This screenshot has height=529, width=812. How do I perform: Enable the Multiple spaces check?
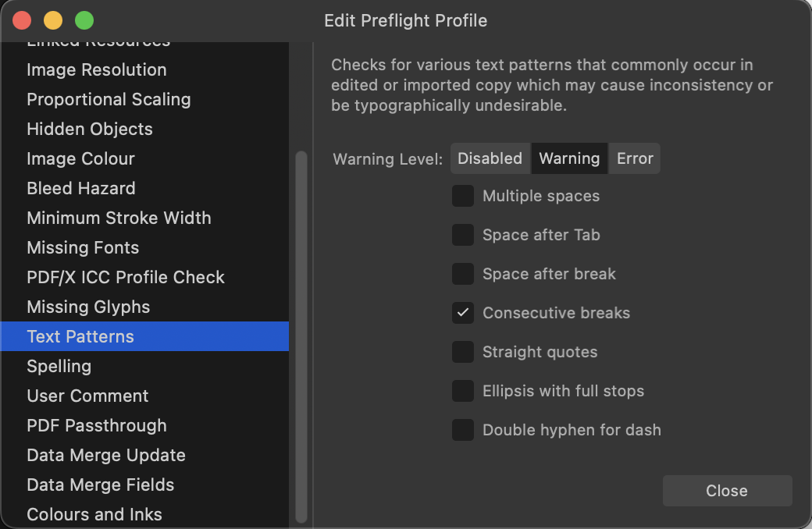[x=463, y=196]
